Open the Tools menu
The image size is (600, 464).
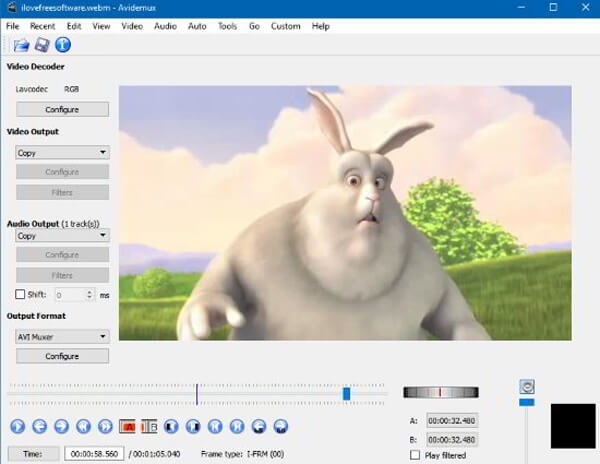tap(227, 26)
